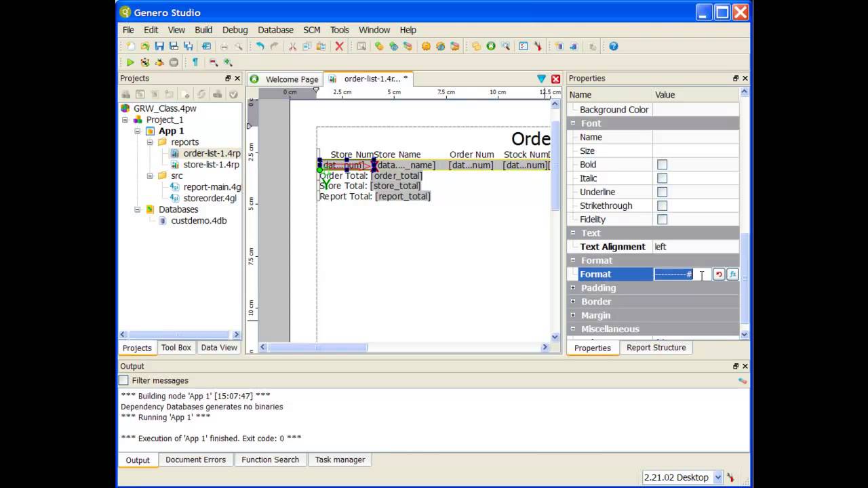The image size is (868, 488).
Task: Click the Stop execution icon
Action: coord(174,62)
